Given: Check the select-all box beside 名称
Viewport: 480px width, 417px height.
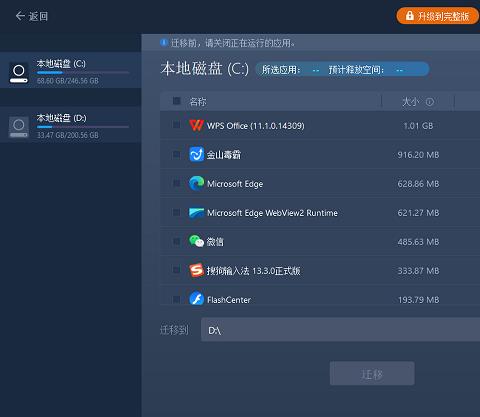Looking at the screenshot, I should [176, 101].
